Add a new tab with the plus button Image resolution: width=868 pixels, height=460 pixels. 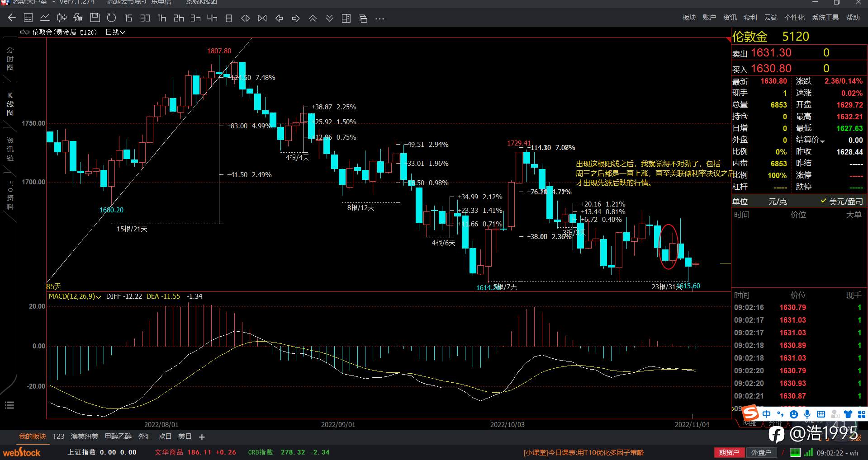coord(202,437)
